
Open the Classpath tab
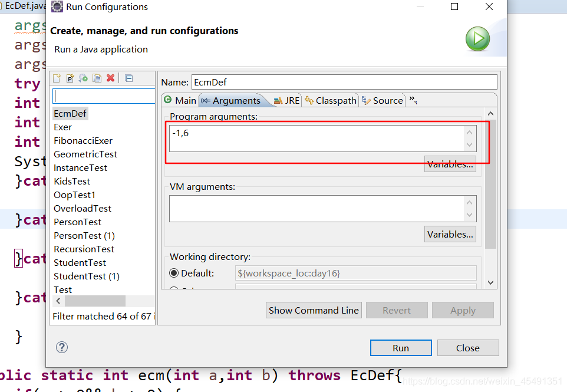click(331, 100)
